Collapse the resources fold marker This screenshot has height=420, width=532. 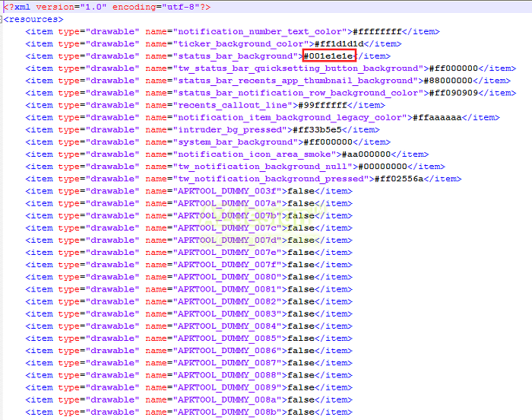(1, 19)
